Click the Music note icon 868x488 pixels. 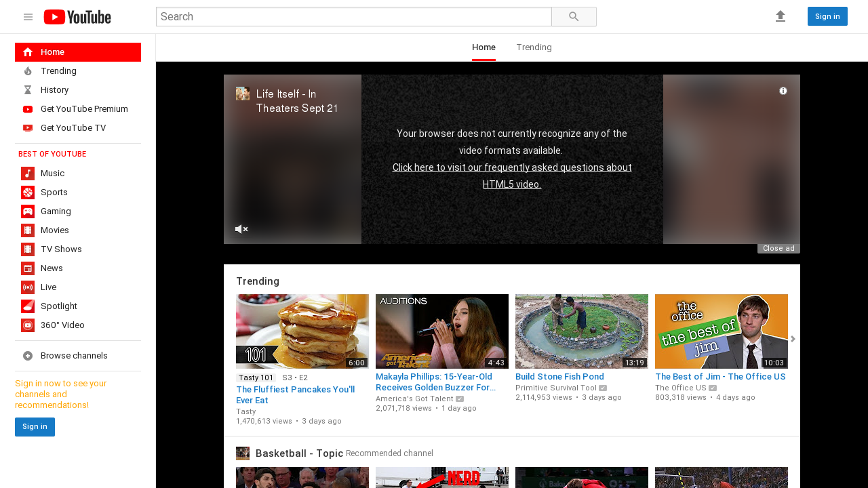[x=28, y=174]
